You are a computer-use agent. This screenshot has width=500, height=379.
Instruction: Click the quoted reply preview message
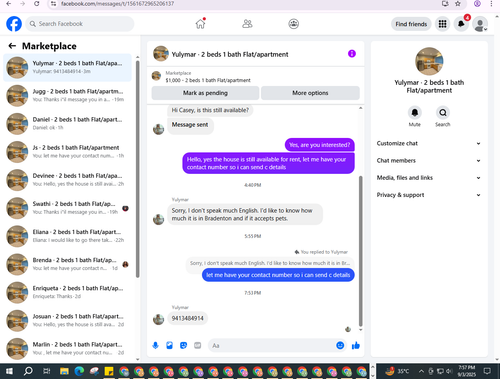click(270, 263)
